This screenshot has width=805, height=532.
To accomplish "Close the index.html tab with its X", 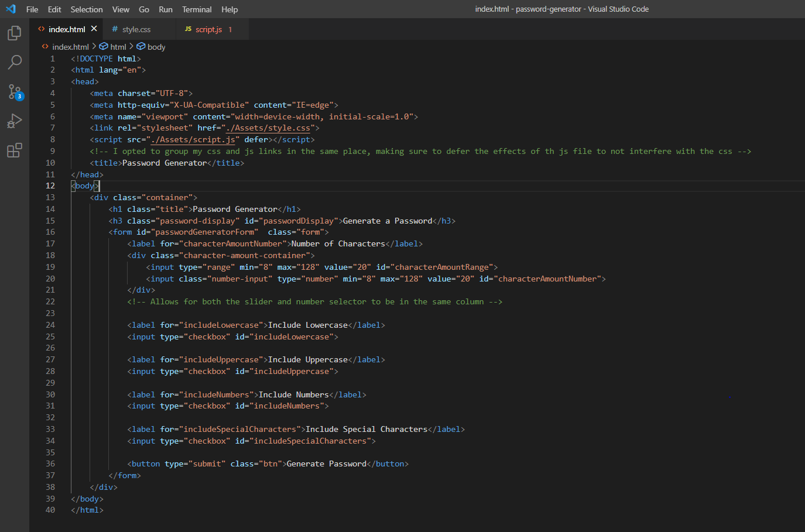I will 94,28.
